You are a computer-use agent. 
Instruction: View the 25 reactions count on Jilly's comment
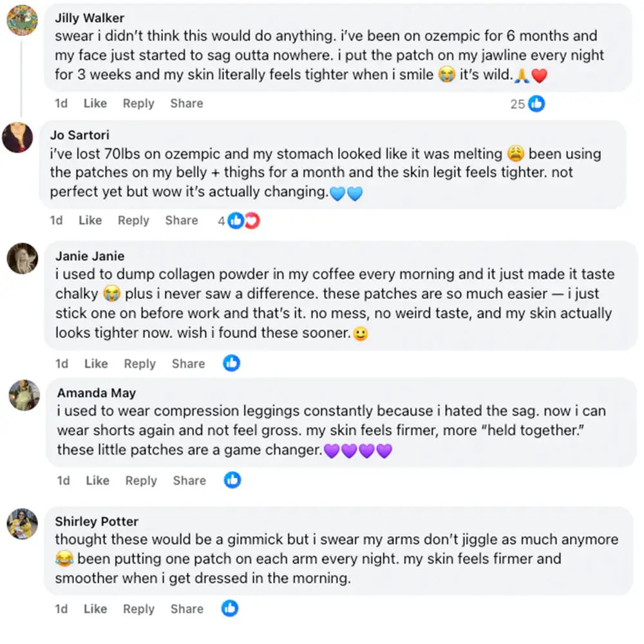click(517, 104)
